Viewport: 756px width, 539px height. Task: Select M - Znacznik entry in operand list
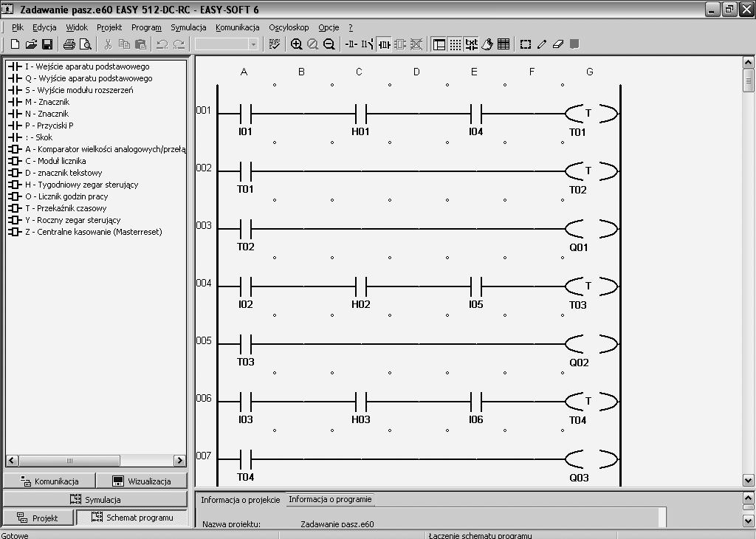coord(38,102)
